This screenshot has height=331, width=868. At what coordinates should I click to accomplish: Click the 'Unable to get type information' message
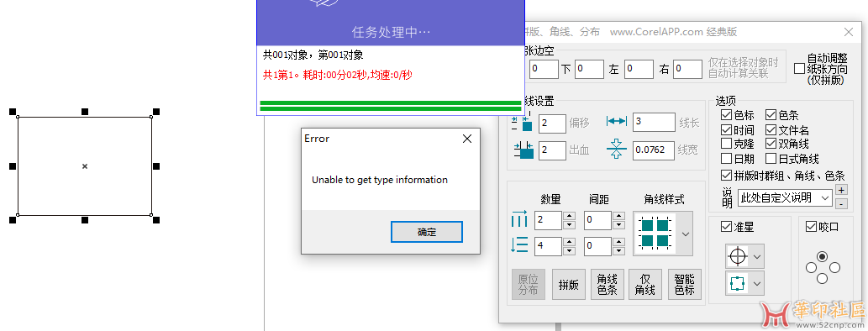click(x=380, y=180)
